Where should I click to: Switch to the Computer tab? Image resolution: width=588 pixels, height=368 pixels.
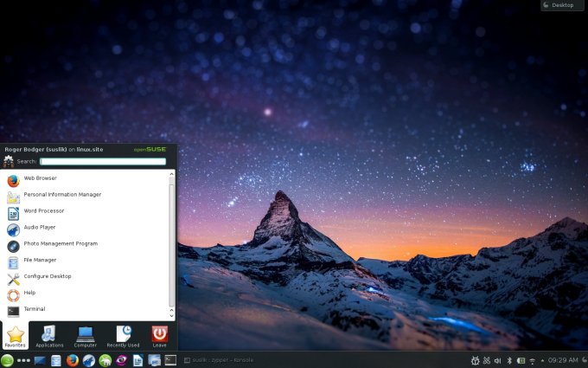(86, 336)
